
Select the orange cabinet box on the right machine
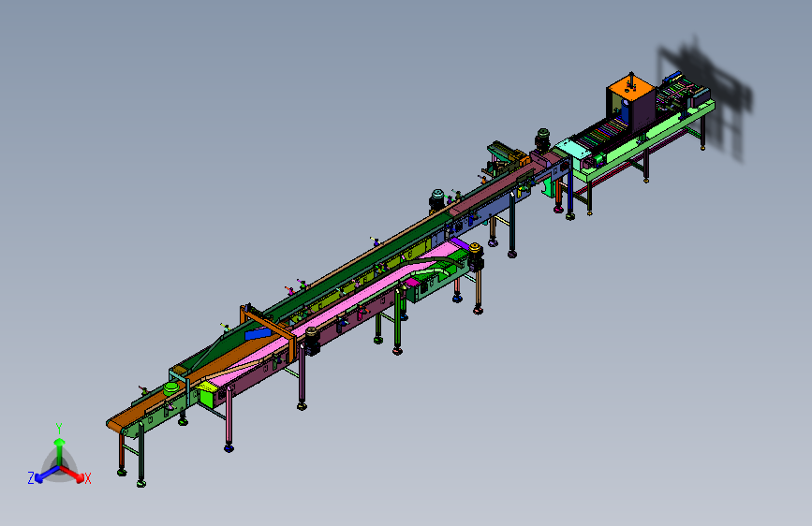(x=630, y=101)
